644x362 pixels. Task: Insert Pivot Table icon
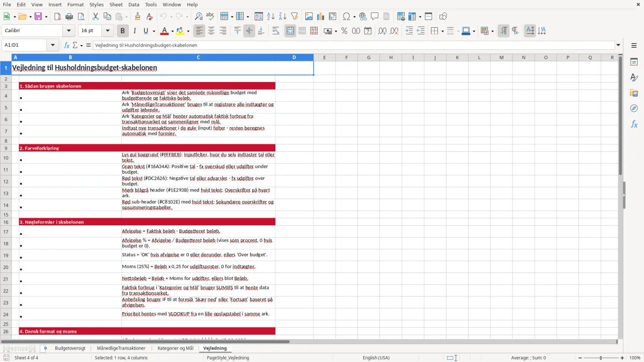(x=333, y=17)
